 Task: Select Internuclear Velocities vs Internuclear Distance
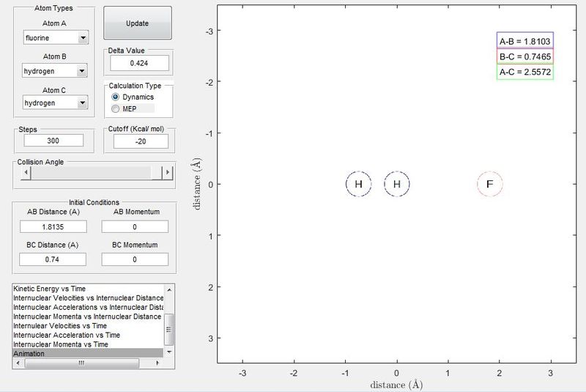88,297
